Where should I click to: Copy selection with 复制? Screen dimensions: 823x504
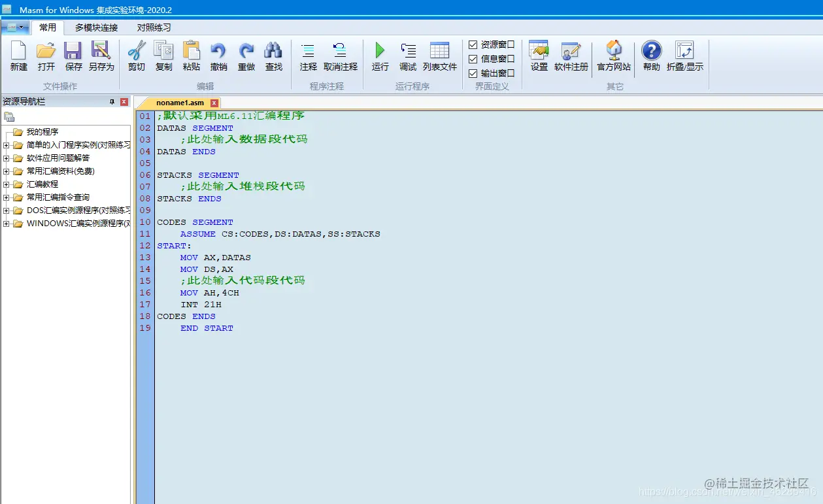pos(164,56)
